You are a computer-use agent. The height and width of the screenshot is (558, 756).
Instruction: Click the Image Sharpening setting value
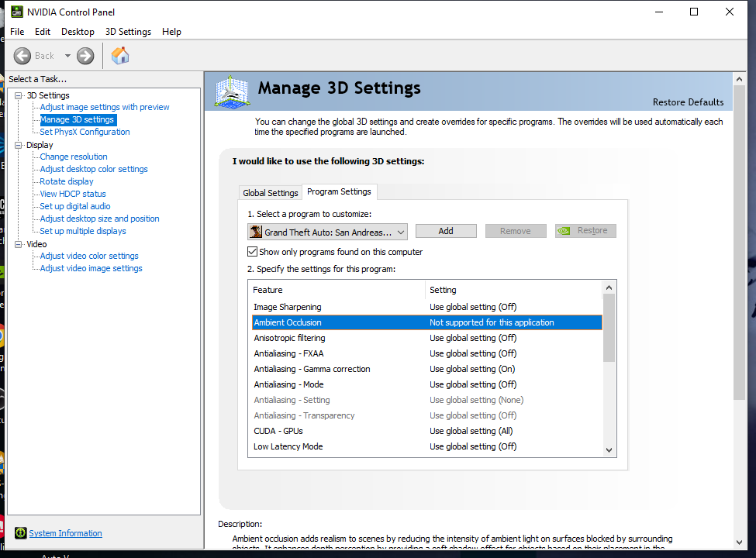click(x=473, y=307)
